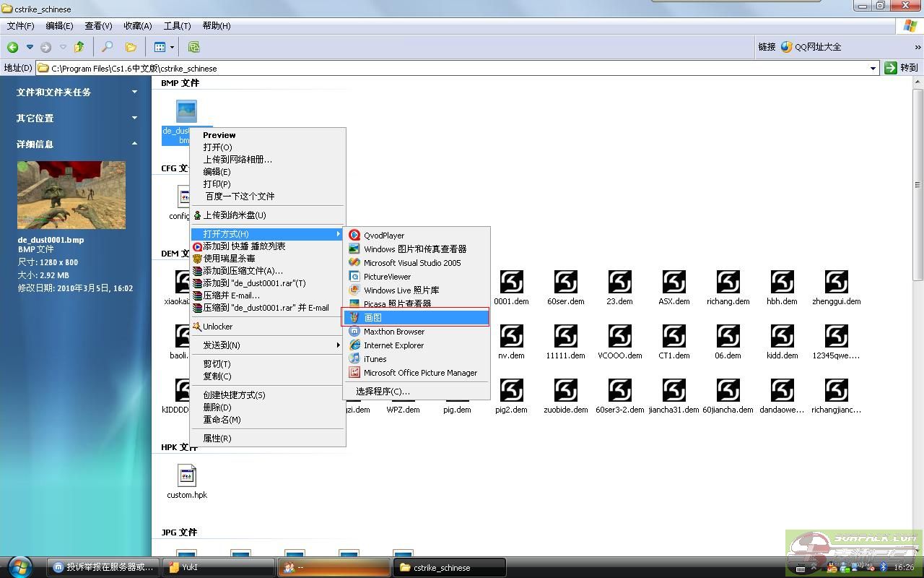The width and height of the screenshot is (924, 578).
Task: Open the address bar dropdown list
Action: tap(873, 69)
